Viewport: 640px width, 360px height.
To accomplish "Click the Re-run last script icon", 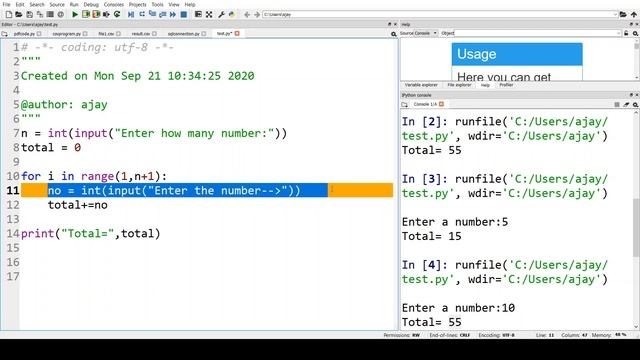I will pos(117,15).
